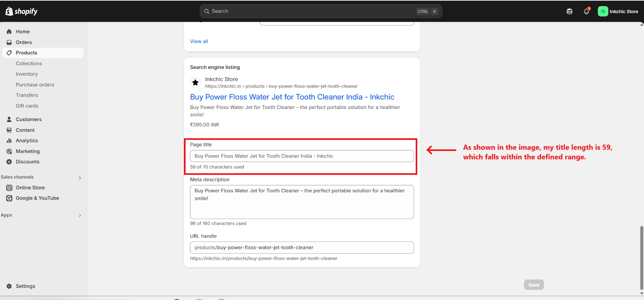Click the Home icon in sidebar
Screen dimensions: 644x300
click(9, 31)
